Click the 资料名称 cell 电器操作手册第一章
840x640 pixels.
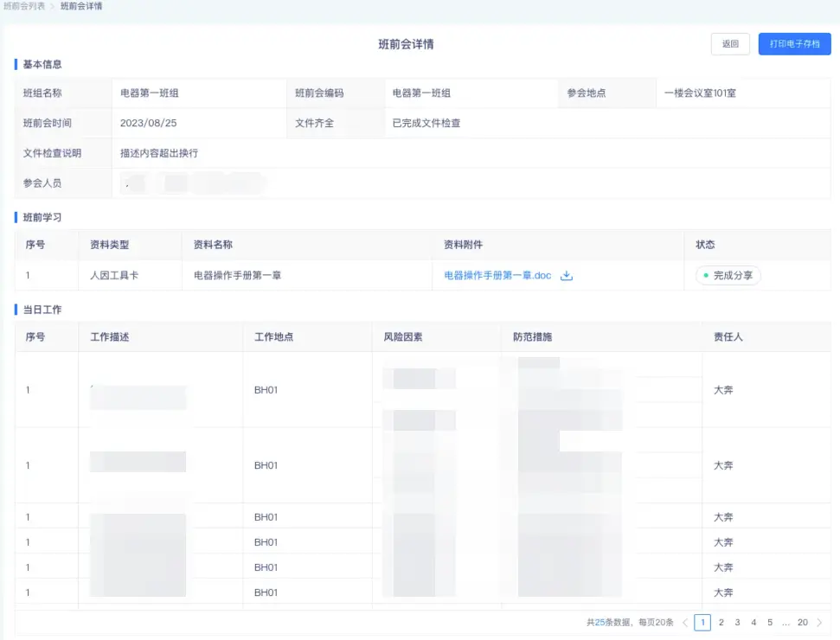(x=237, y=275)
